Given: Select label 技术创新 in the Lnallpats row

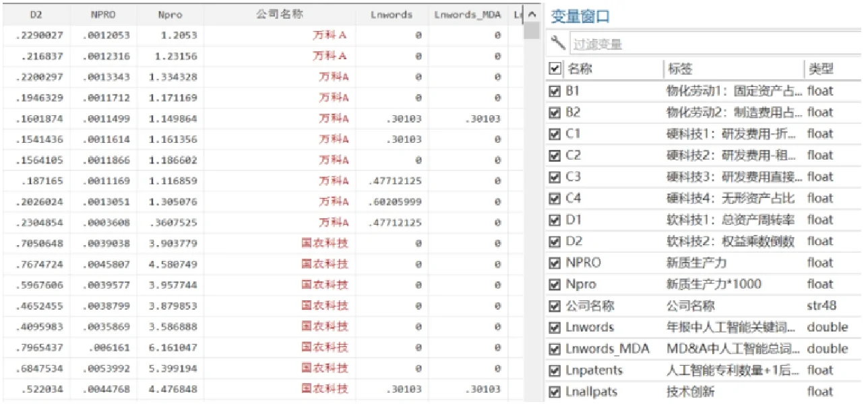Looking at the screenshot, I should (690, 392).
